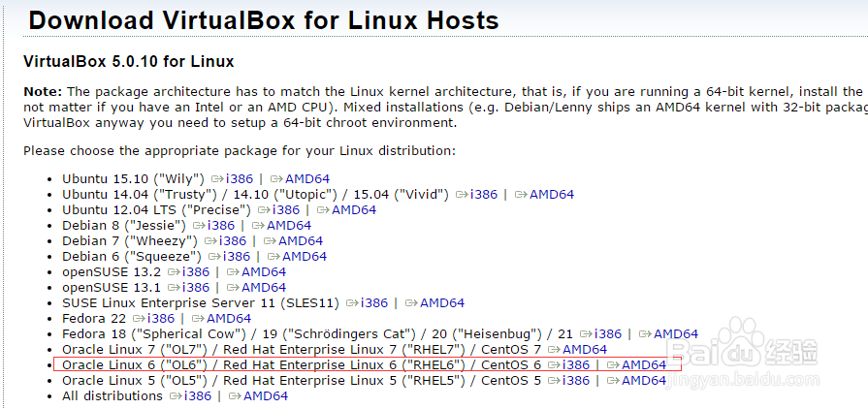The height and width of the screenshot is (409, 868).
Task: Choose openSUSE 13.1 AMD64 package
Action: click(x=264, y=287)
